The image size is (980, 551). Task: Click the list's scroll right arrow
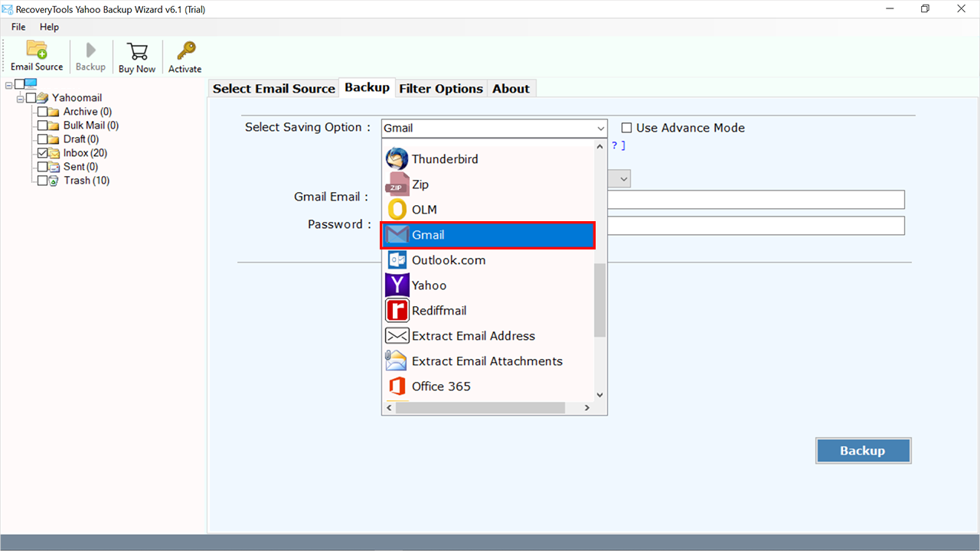(x=587, y=408)
